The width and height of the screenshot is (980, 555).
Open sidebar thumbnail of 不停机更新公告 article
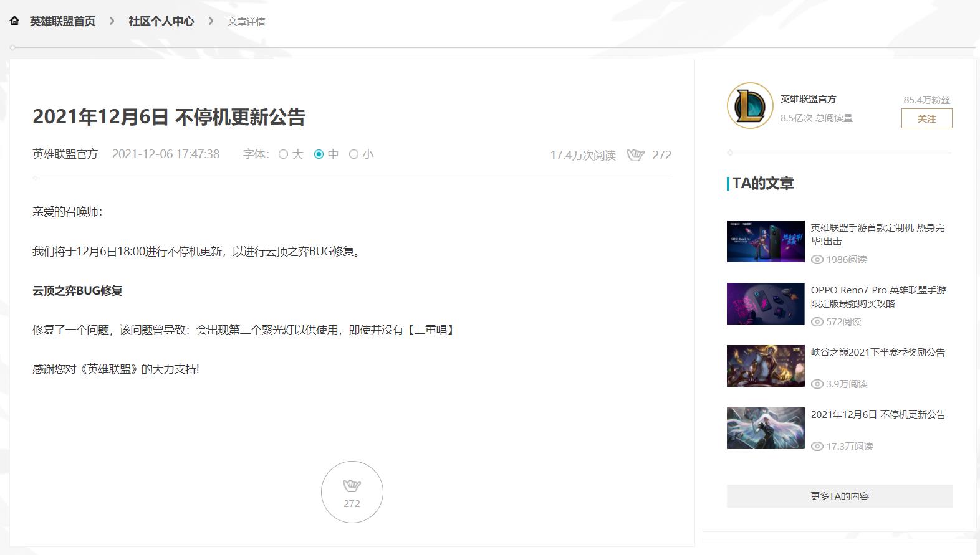point(766,428)
